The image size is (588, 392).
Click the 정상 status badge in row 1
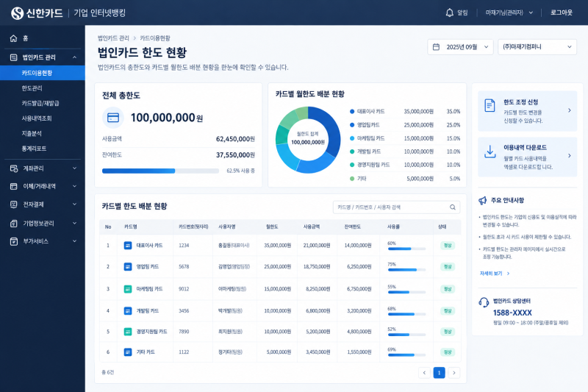click(448, 246)
